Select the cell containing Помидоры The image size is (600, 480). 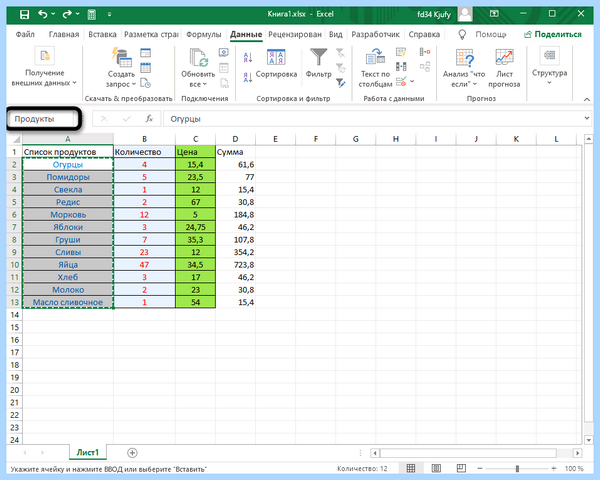(68, 177)
